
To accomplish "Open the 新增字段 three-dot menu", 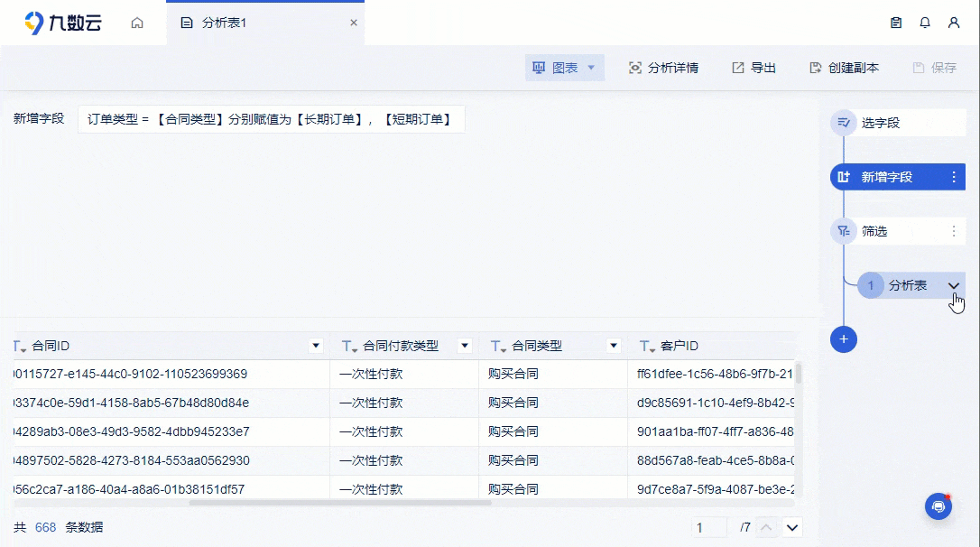I will 954,177.
